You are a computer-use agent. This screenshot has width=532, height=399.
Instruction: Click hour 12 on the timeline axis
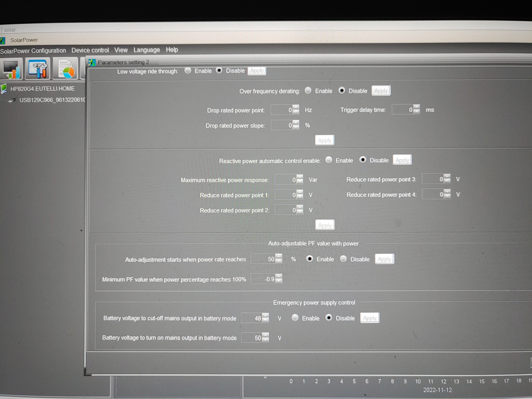(x=443, y=381)
